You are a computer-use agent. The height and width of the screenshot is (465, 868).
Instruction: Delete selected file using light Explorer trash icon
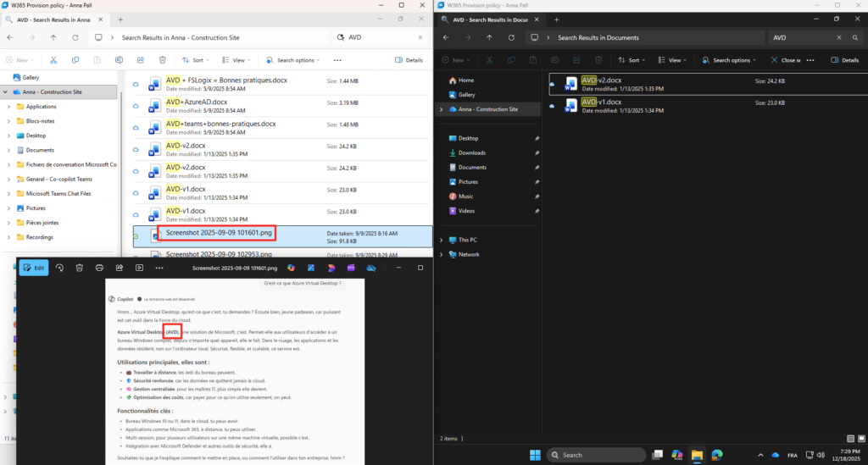click(162, 60)
